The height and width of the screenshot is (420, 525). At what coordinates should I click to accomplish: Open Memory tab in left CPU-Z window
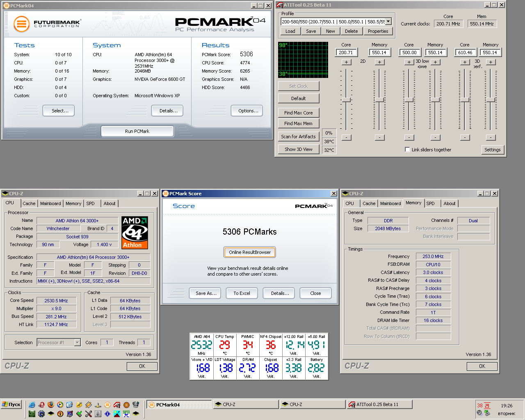[x=73, y=203]
